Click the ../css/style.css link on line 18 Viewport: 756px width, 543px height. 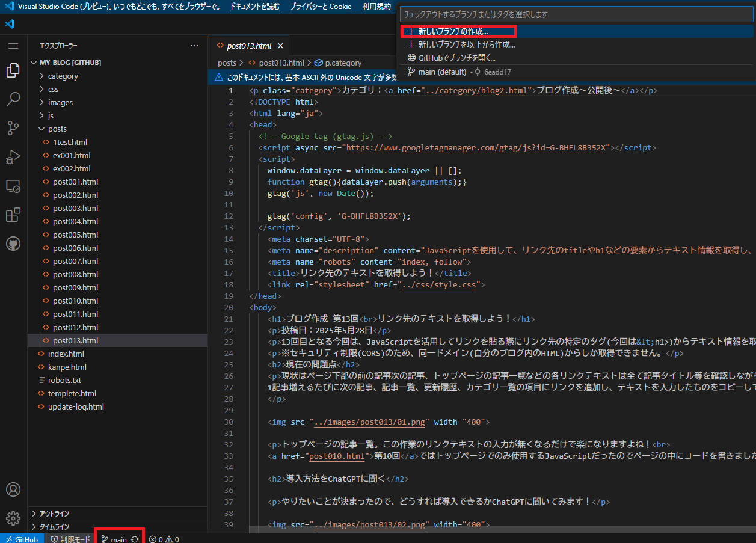click(x=439, y=285)
